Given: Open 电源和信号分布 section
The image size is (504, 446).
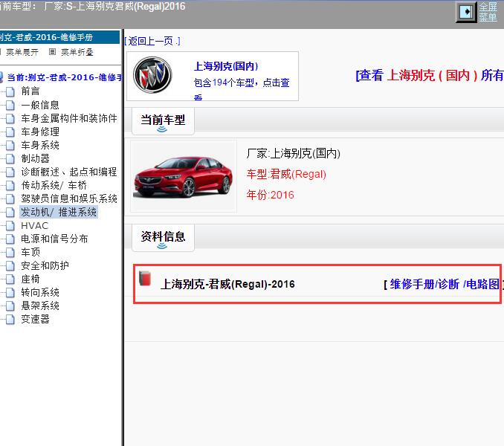Looking at the screenshot, I should point(54,239).
